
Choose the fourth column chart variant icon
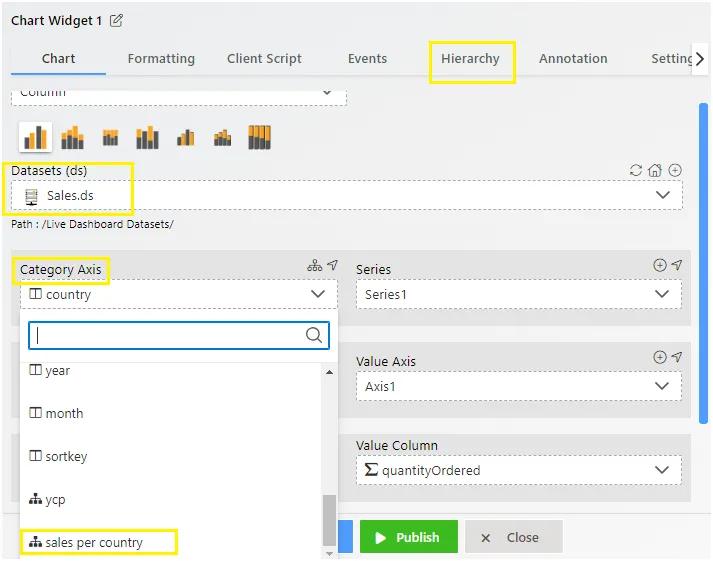point(147,137)
